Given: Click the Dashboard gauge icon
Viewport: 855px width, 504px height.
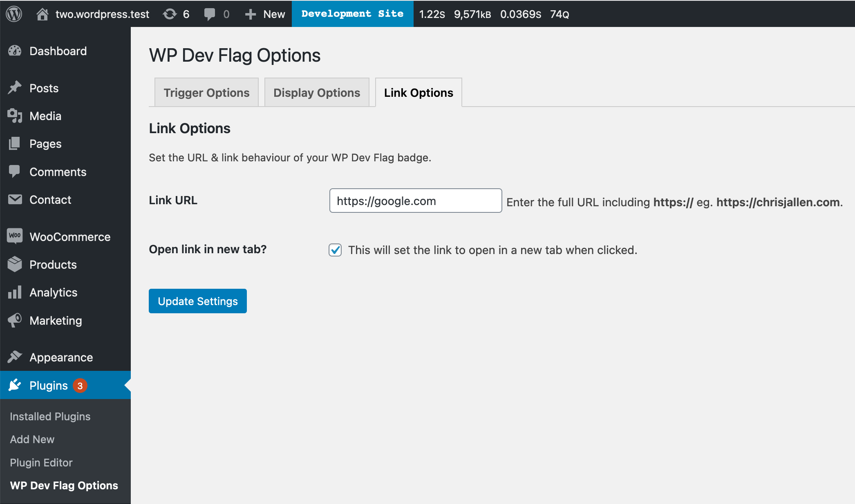Looking at the screenshot, I should 15,51.
